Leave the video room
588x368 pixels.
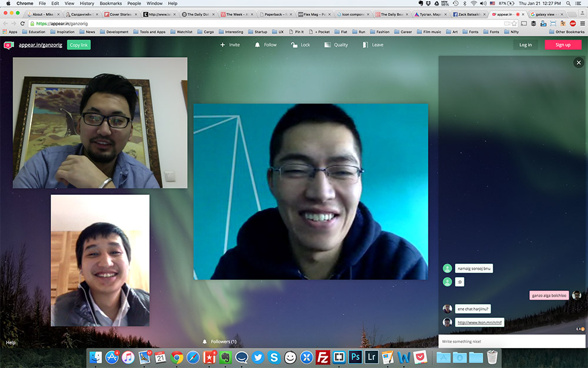click(373, 45)
